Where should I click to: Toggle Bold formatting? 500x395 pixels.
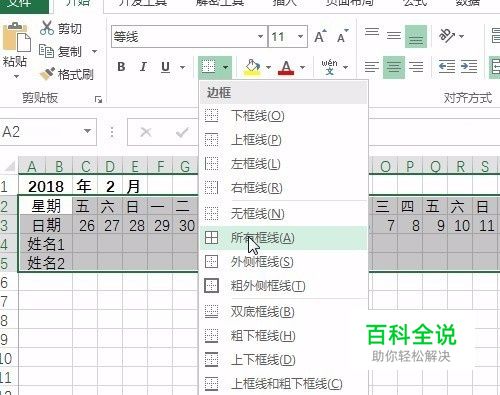coord(121,67)
